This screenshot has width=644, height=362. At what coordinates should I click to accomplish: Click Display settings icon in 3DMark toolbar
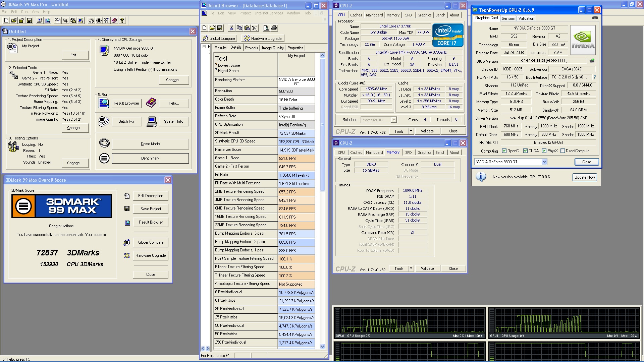coord(81,21)
